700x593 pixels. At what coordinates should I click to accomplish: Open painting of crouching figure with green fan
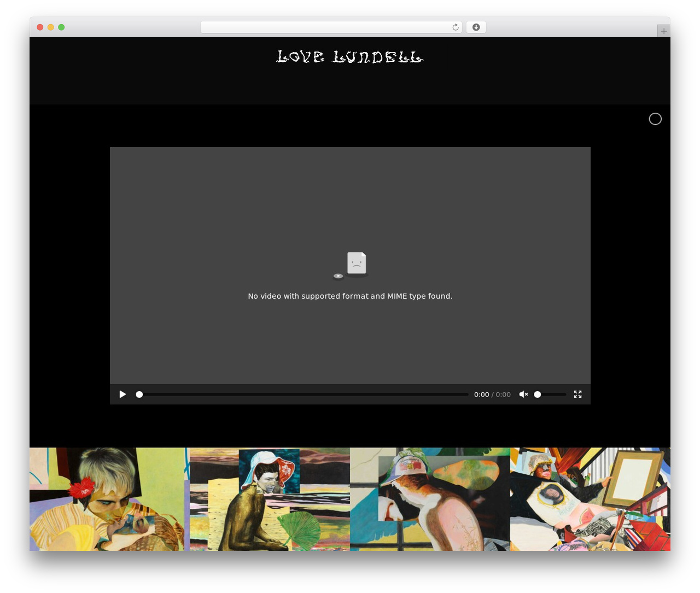[270, 499]
